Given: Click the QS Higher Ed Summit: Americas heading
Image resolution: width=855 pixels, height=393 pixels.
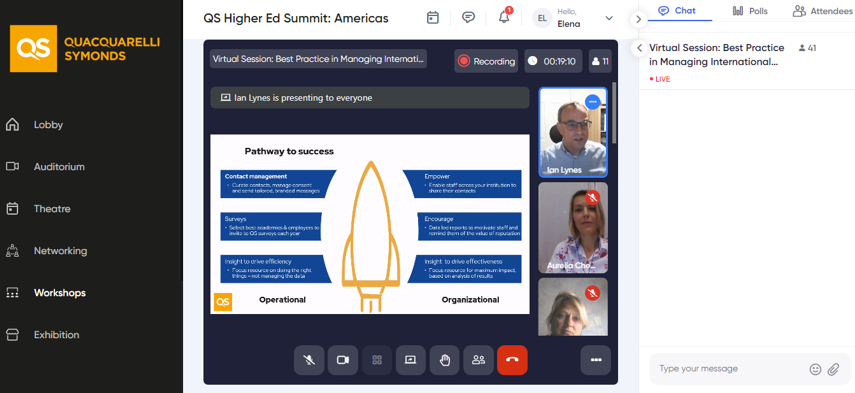Looking at the screenshot, I should point(296,18).
